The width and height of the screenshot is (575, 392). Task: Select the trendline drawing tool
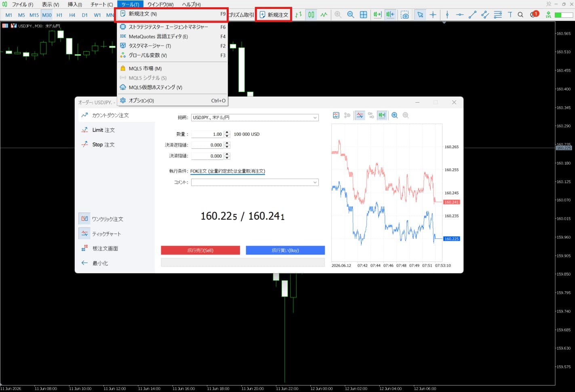click(472, 15)
